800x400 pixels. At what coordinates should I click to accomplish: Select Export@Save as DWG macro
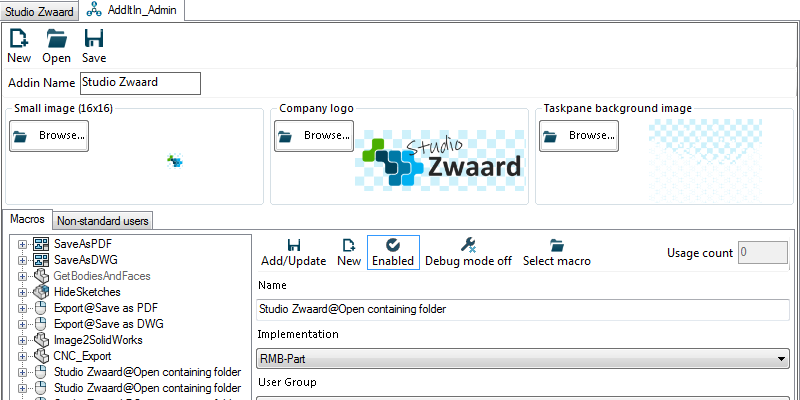click(109, 324)
